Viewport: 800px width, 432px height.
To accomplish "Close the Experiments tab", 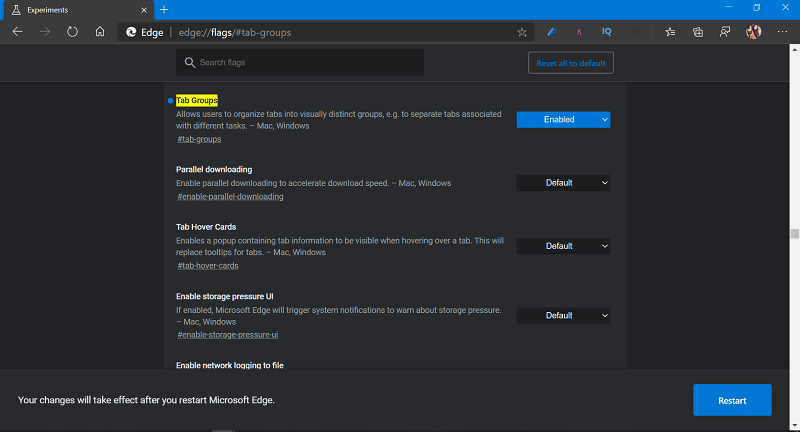I will tap(144, 10).
